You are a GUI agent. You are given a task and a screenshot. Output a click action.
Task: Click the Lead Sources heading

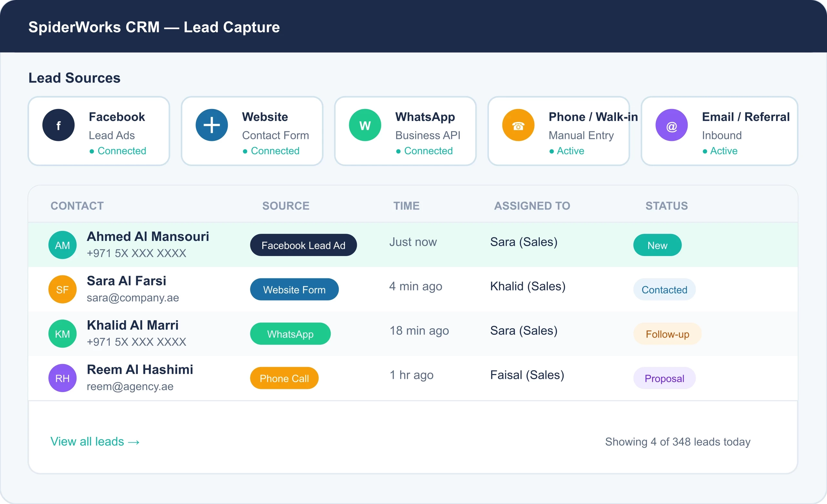click(74, 78)
